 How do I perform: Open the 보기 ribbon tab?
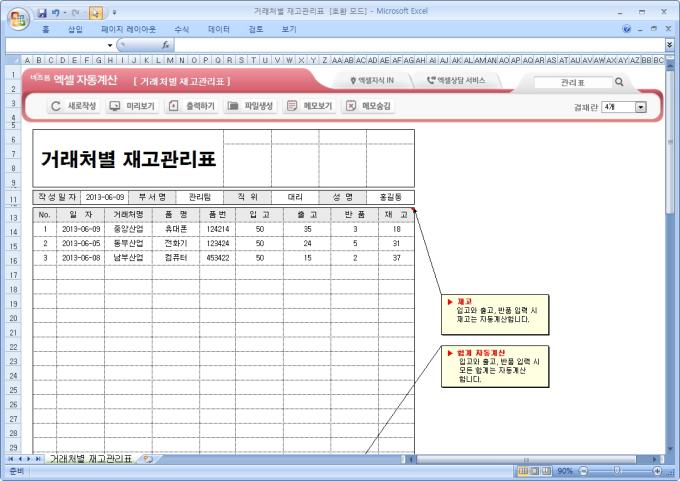(289, 29)
